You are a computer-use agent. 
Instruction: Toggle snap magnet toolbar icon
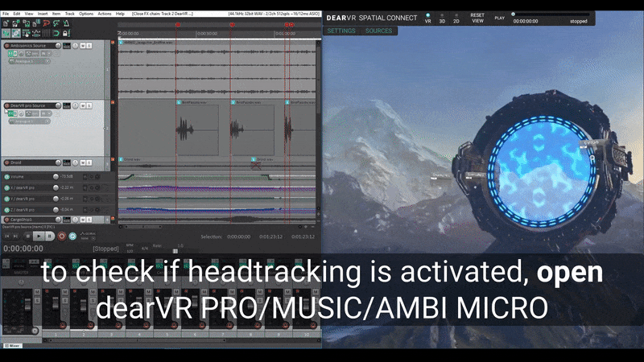(x=56, y=33)
